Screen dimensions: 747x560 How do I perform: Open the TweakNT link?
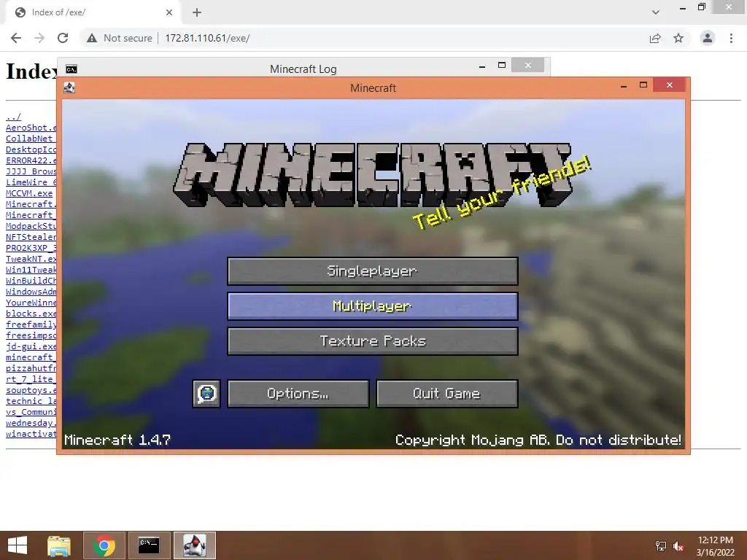(x=31, y=259)
